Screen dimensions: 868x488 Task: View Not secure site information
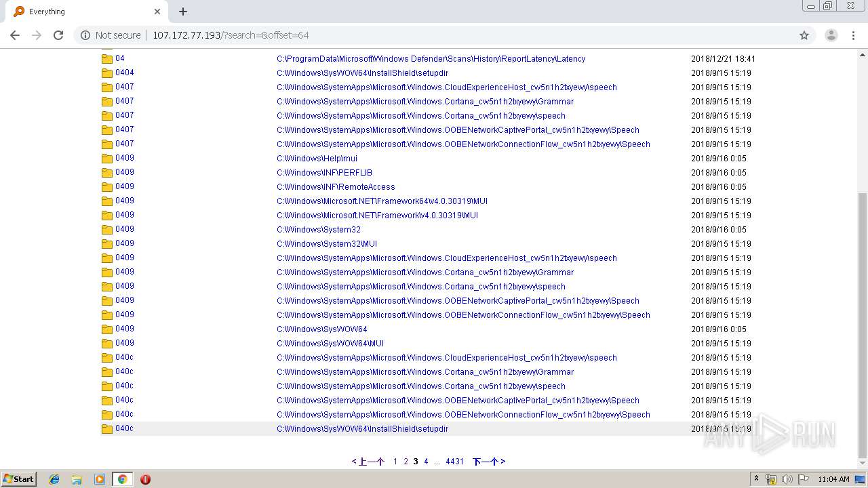pos(111,35)
